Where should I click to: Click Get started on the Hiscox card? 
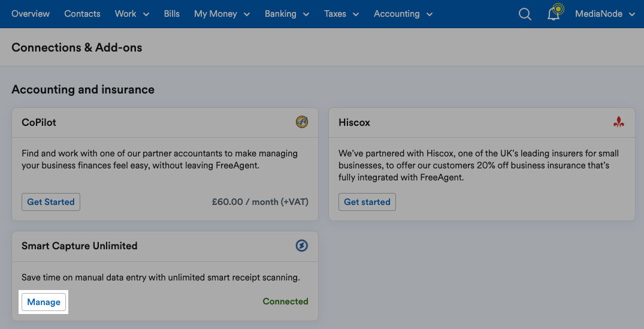tap(367, 202)
